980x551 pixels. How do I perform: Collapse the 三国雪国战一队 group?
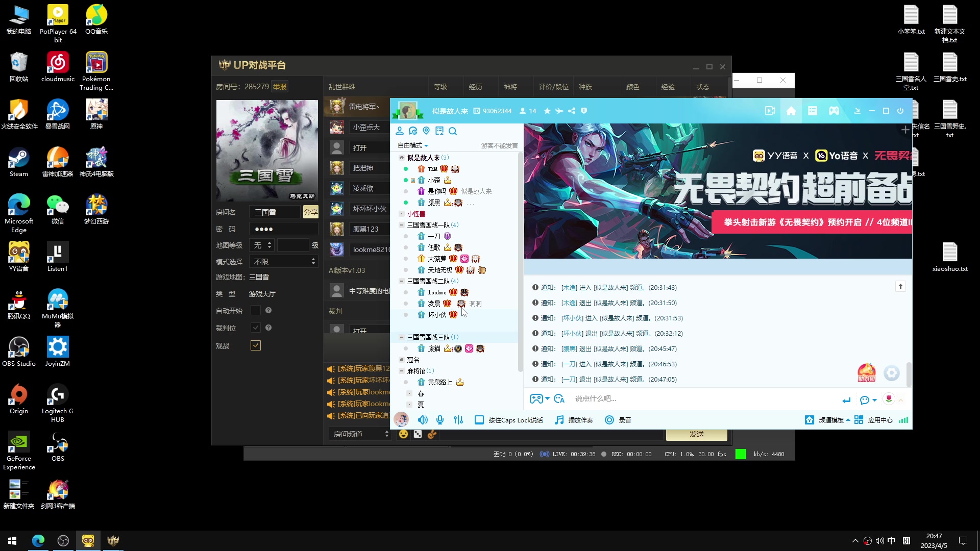pos(401,224)
